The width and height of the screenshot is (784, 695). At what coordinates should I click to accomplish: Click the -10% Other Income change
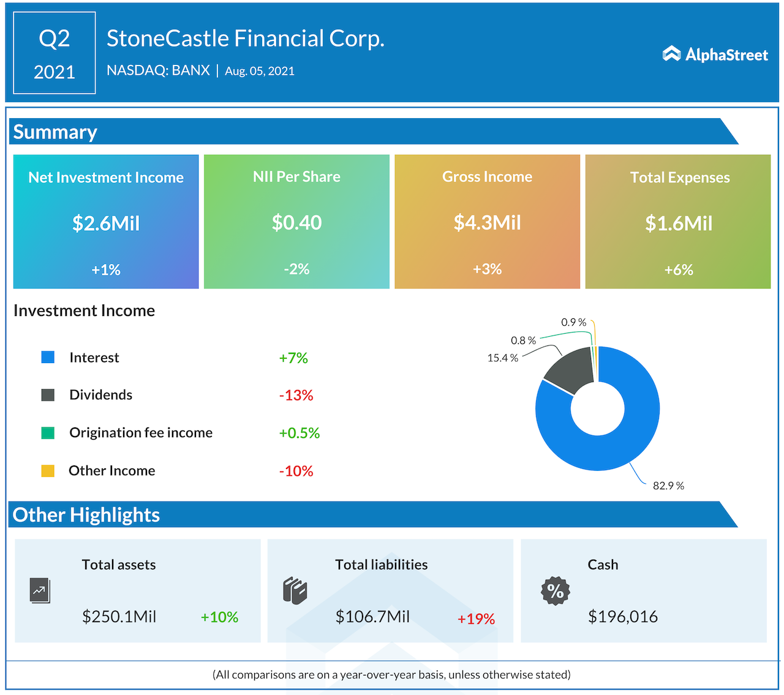coord(296,471)
